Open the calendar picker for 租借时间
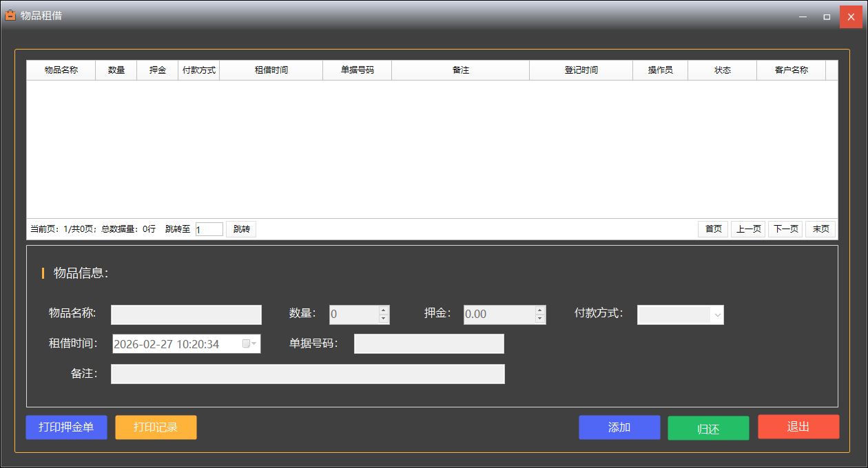 point(249,344)
